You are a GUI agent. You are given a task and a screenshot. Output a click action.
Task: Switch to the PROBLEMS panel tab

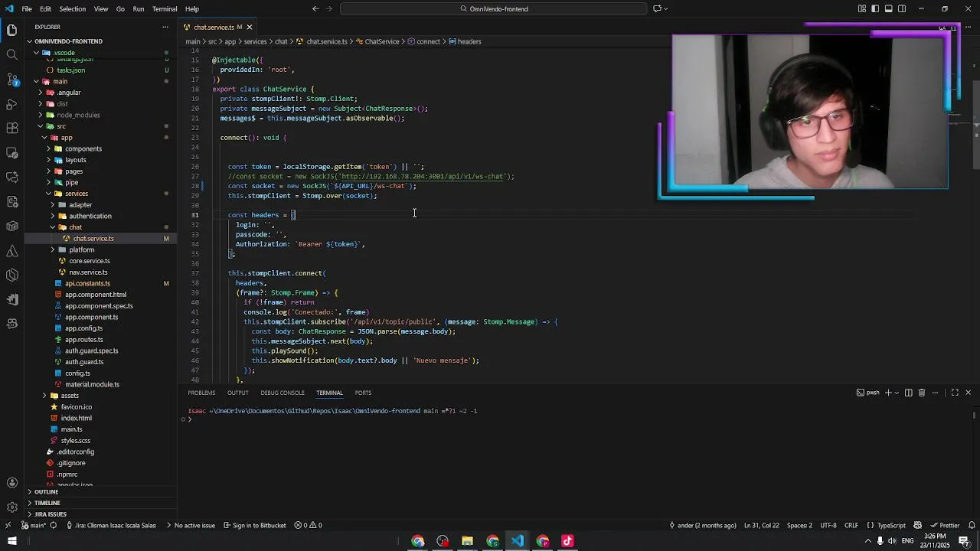point(201,393)
